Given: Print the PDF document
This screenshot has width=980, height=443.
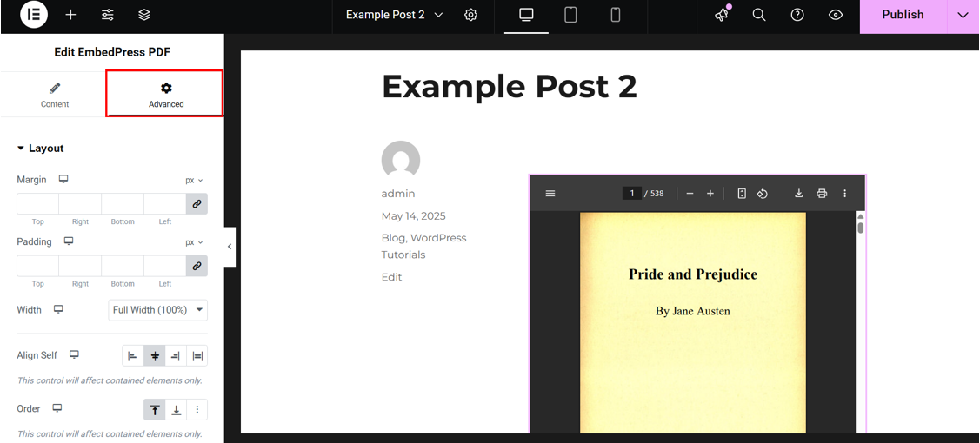Looking at the screenshot, I should 822,194.
